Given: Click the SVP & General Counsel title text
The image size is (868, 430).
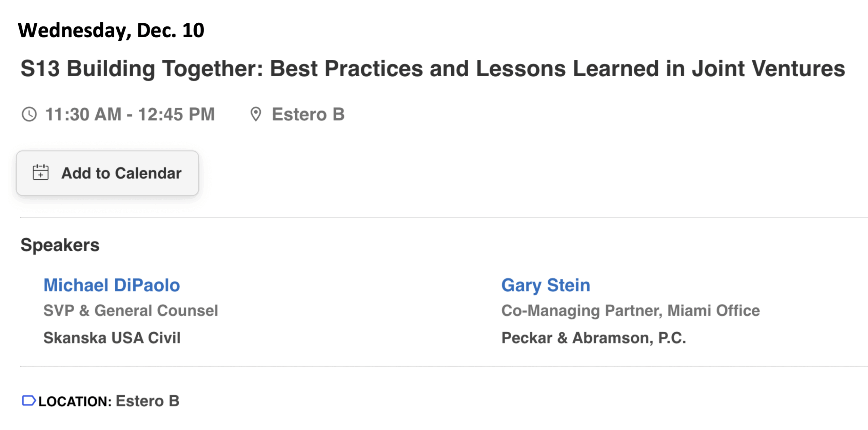Looking at the screenshot, I should click(131, 311).
